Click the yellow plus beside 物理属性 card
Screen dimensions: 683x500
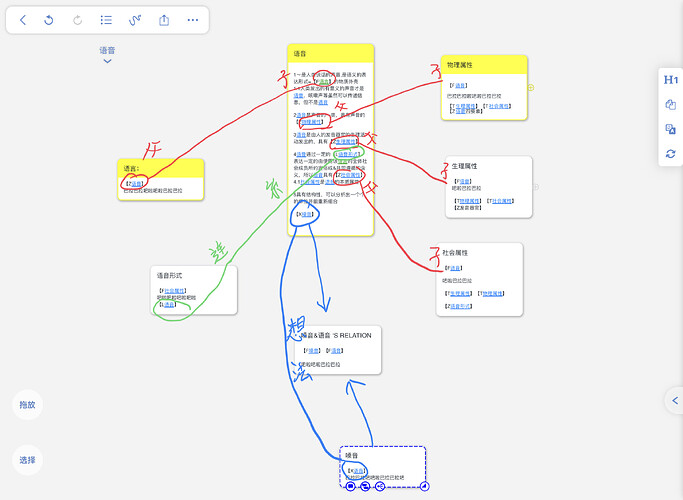pyautogui.click(x=531, y=88)
